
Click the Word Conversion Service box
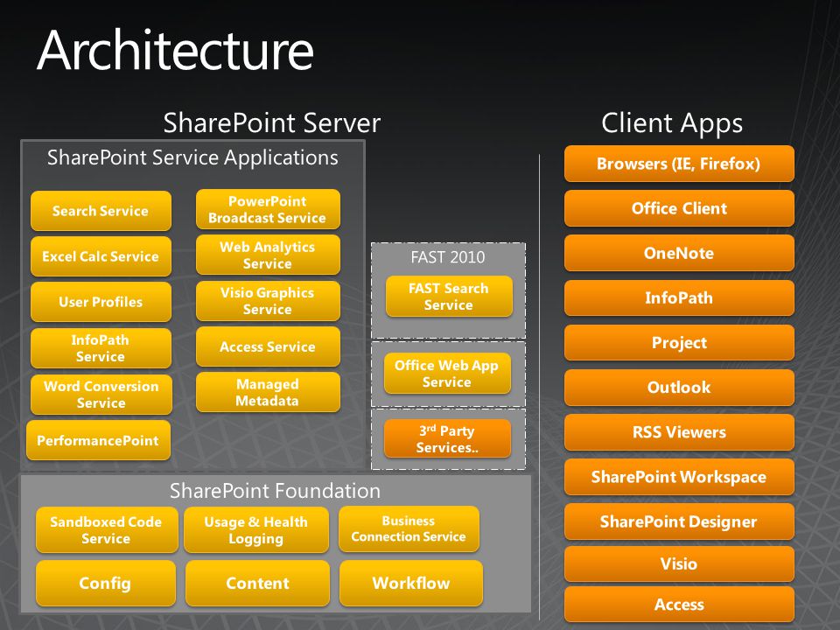point(101,395)
